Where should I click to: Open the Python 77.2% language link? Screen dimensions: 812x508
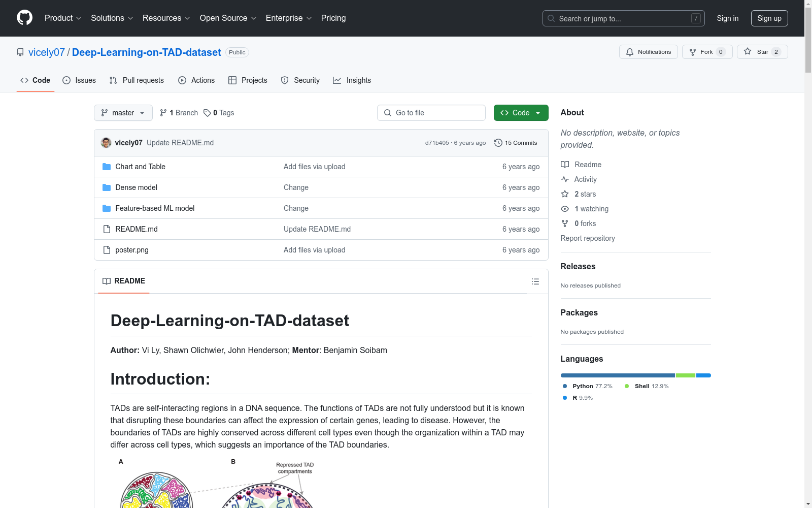coord(588,386)
